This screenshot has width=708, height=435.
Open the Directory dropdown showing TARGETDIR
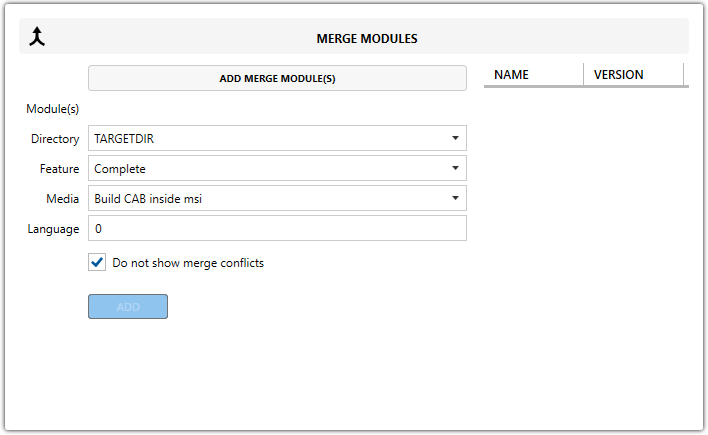pyautogui.click(x=277, y=138)
